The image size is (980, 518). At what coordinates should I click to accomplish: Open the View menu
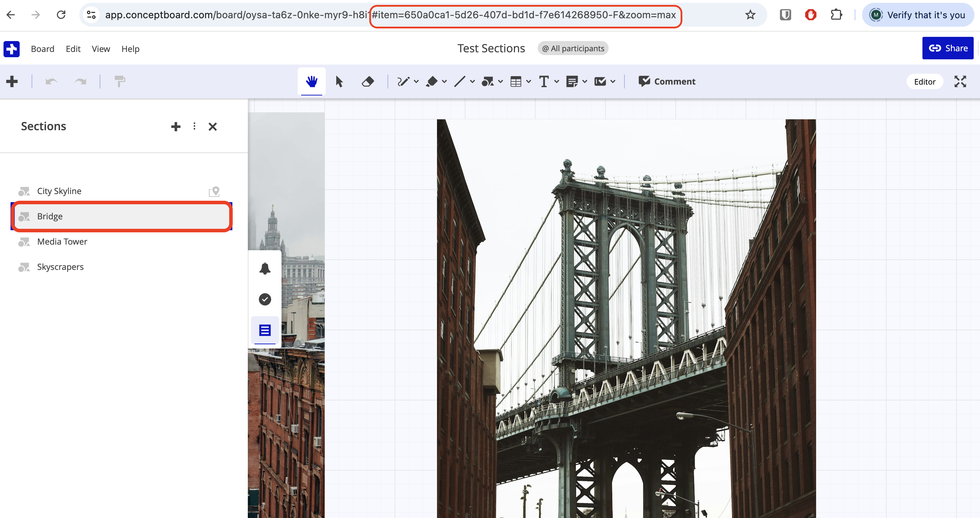(100, 49)
